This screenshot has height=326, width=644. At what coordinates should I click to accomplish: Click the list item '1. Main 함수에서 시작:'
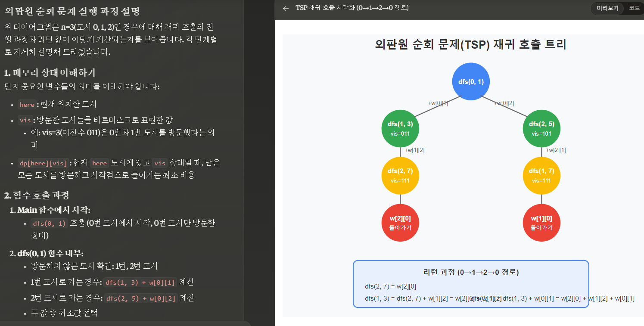click(x=50, y=210)
